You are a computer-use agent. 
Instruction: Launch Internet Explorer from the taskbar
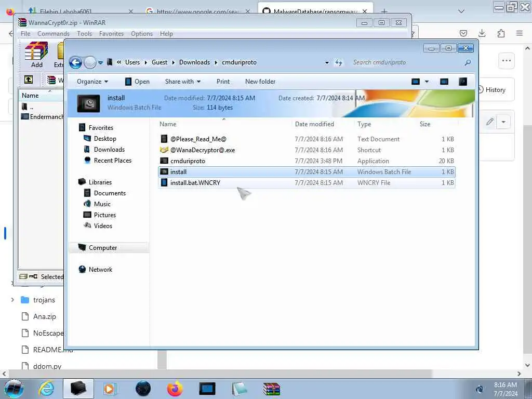(46, 389)
